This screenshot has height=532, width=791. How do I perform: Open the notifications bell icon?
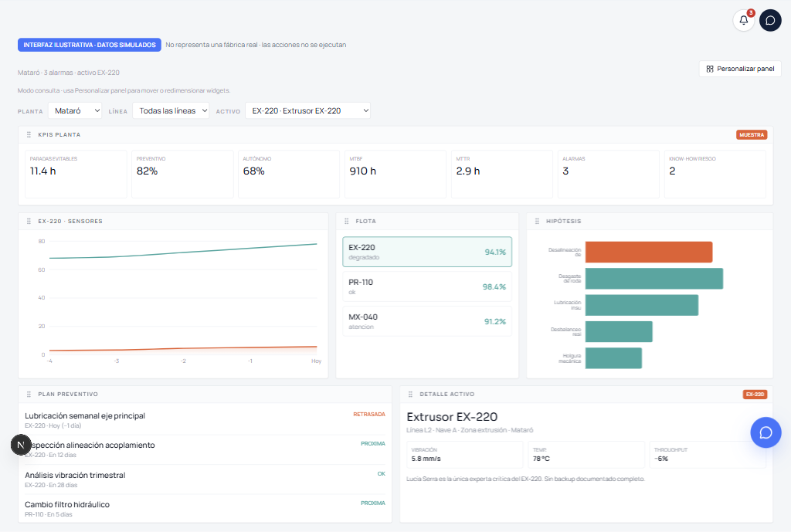(x=744, y=20)
